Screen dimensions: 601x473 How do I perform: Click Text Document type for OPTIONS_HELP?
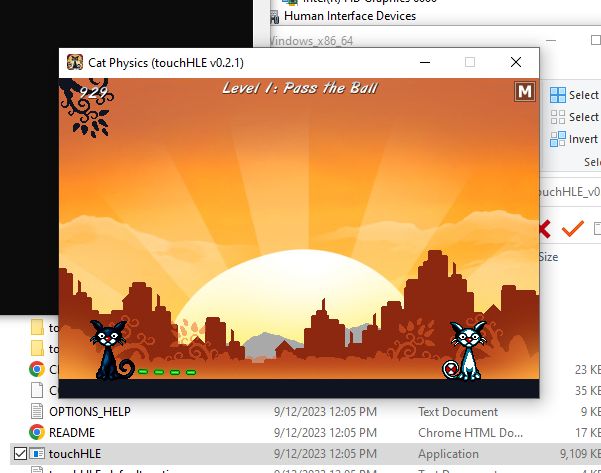pos(458,412)
